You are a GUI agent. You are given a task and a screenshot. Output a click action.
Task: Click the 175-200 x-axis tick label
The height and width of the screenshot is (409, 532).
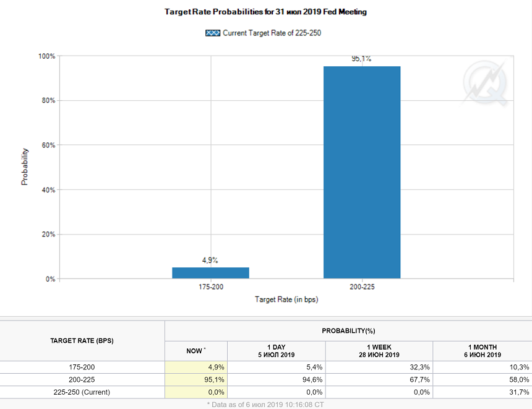(210, 288)
